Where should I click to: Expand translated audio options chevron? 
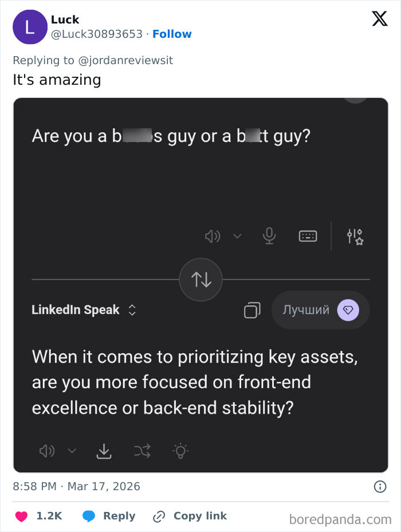[x=72, y=451]
